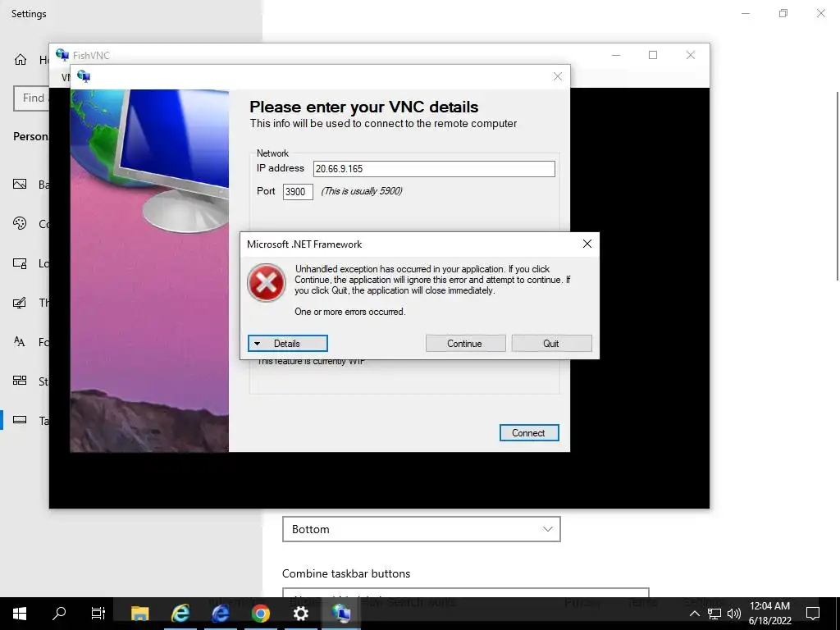Open the Action Center notifications icon

point(813,614)
